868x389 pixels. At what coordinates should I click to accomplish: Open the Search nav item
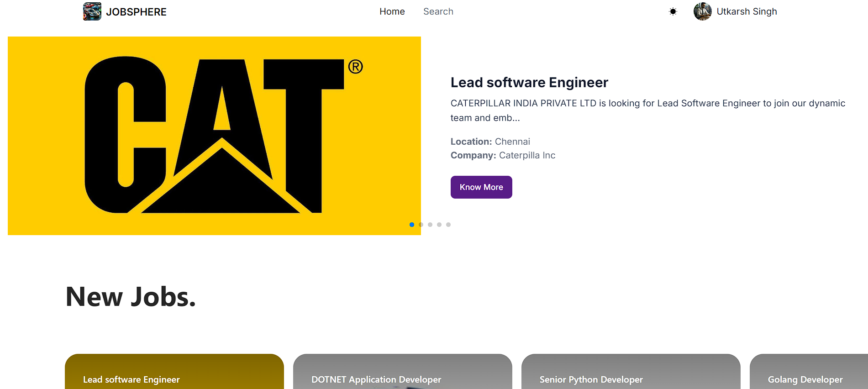click(x=438, y=11)
